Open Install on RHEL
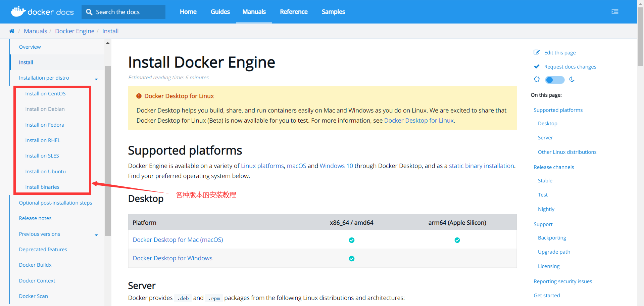644x306 pixels. tap(43, 140)
